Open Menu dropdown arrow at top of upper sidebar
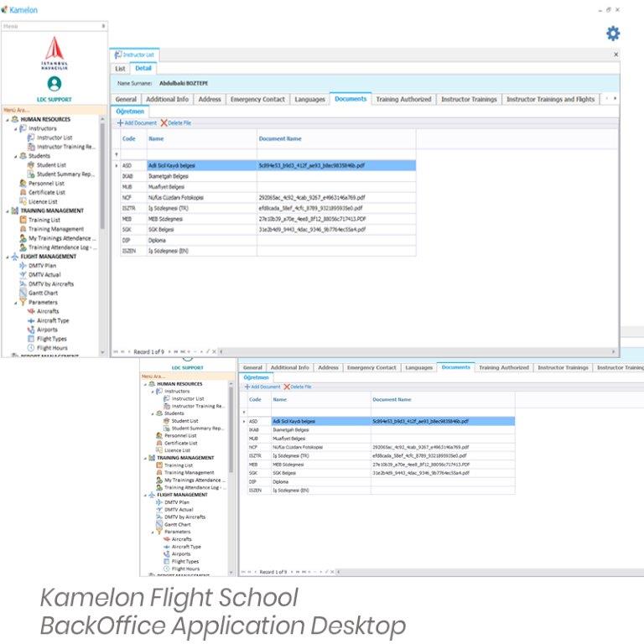 (103, 26)
